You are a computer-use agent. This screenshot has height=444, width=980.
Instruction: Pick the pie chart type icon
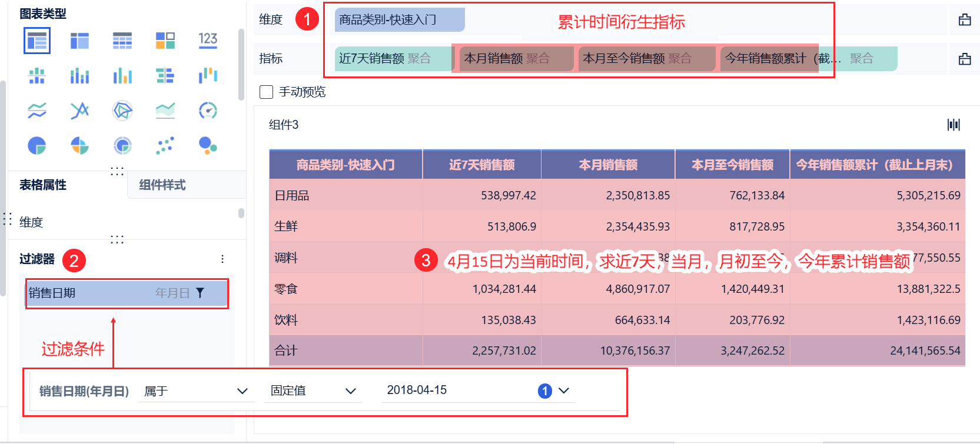click(37, 145)
